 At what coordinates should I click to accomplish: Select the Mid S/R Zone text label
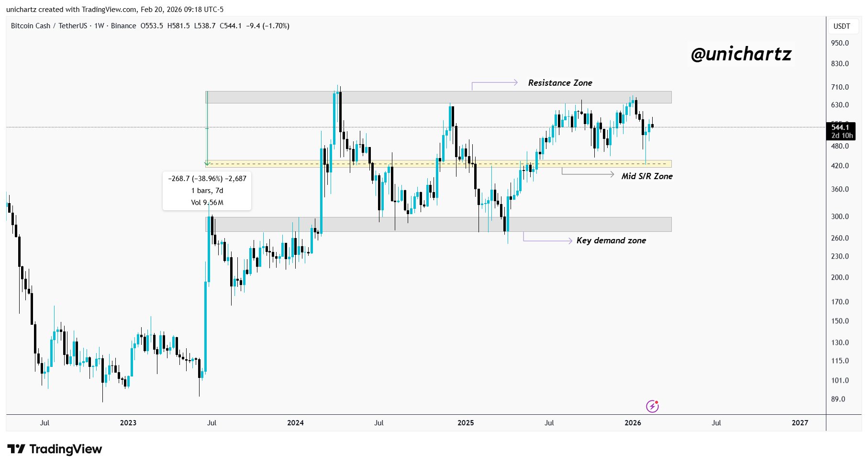tap(646, 176)
